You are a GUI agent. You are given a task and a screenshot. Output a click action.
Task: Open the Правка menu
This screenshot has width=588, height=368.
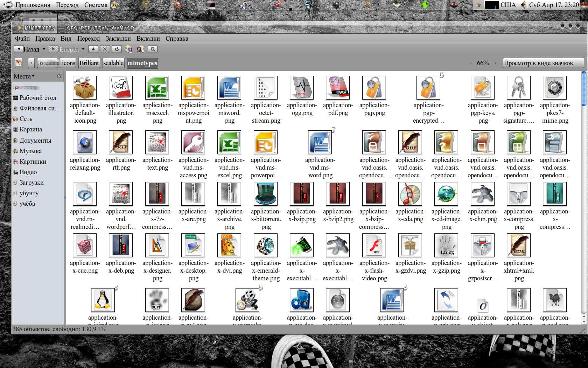coord(45,39)
